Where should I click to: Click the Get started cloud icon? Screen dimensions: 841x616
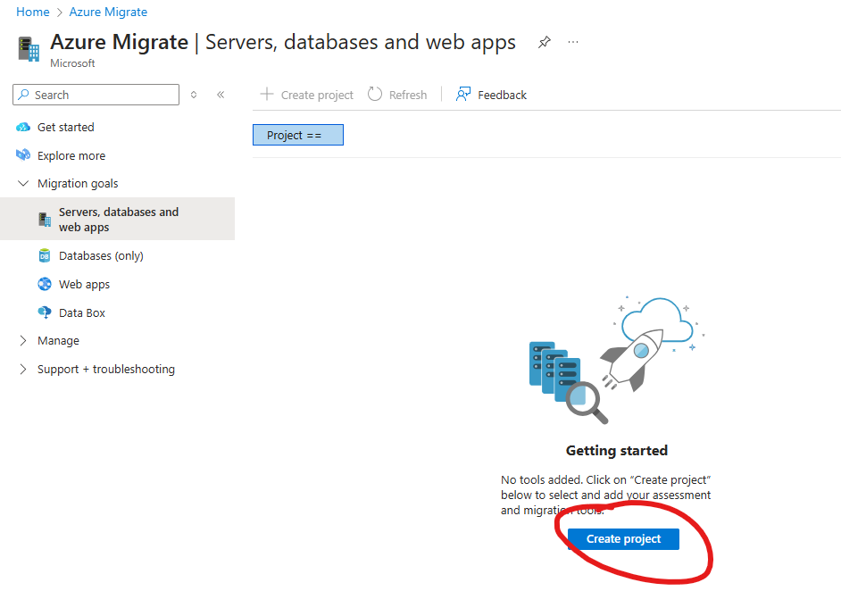point(23,128)
